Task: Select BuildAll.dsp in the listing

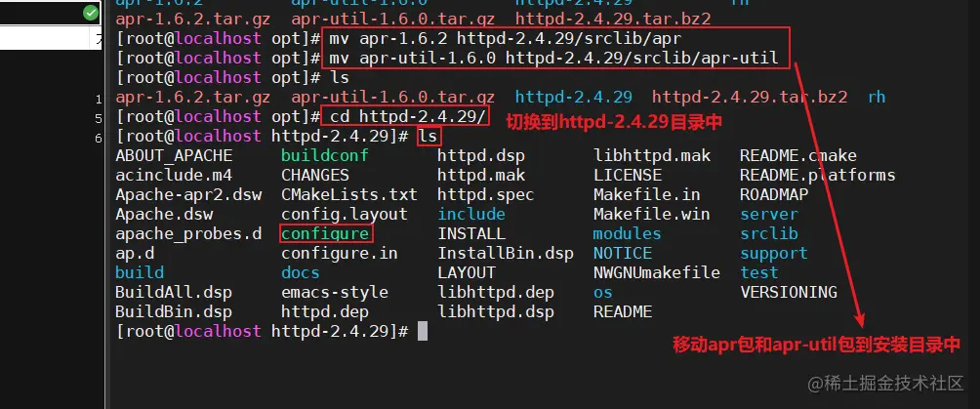Action: pos(174,292)
